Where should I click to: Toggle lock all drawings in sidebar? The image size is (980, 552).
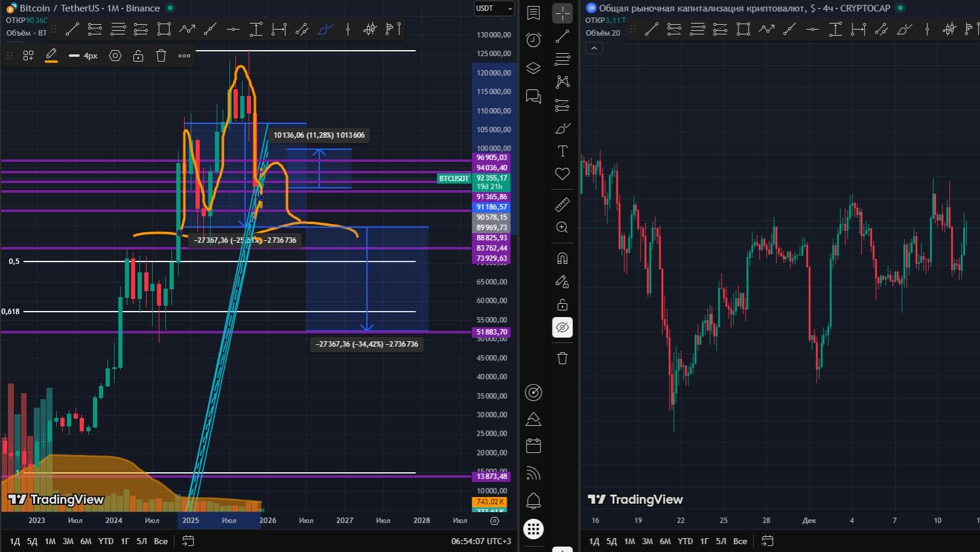(562, 304)
